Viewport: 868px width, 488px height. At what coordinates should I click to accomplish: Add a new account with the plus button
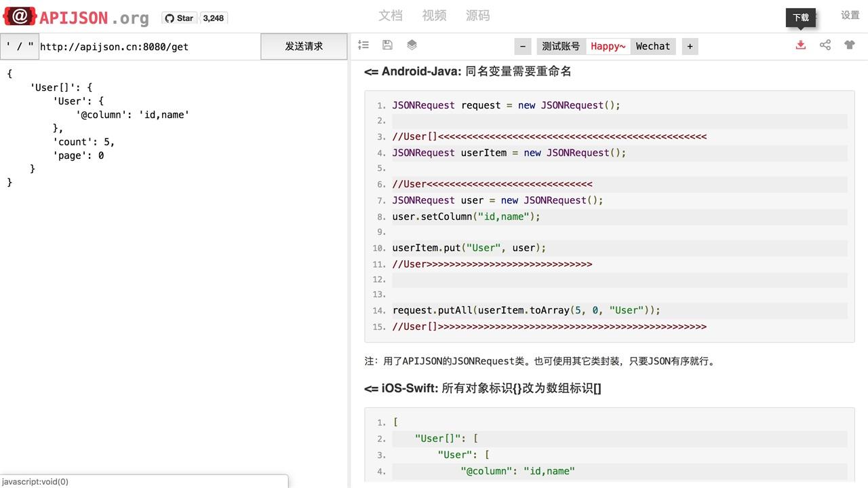coord(690,46)
